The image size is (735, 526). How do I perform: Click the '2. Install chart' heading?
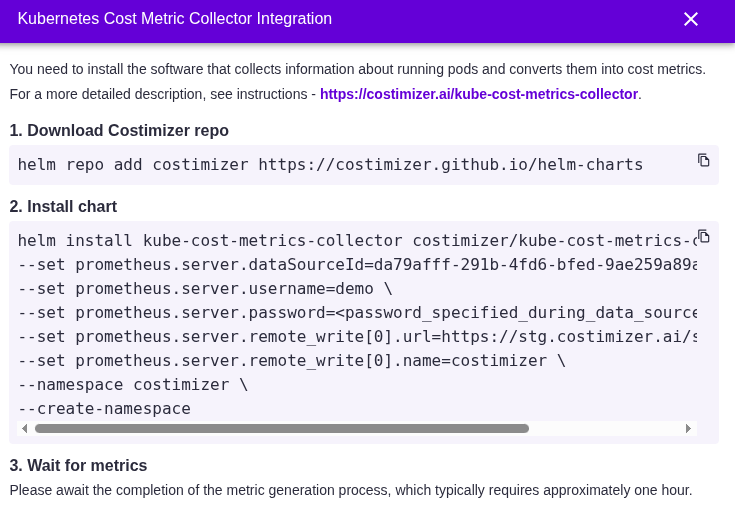pyautogui.click(x=63, y=206)
